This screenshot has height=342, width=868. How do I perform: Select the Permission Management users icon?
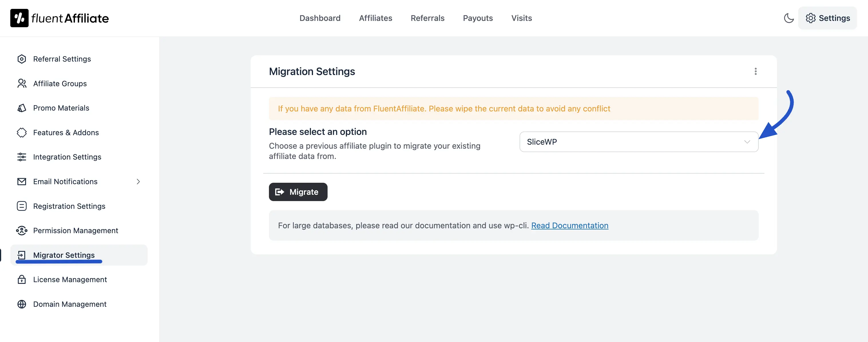click(21, 230)
